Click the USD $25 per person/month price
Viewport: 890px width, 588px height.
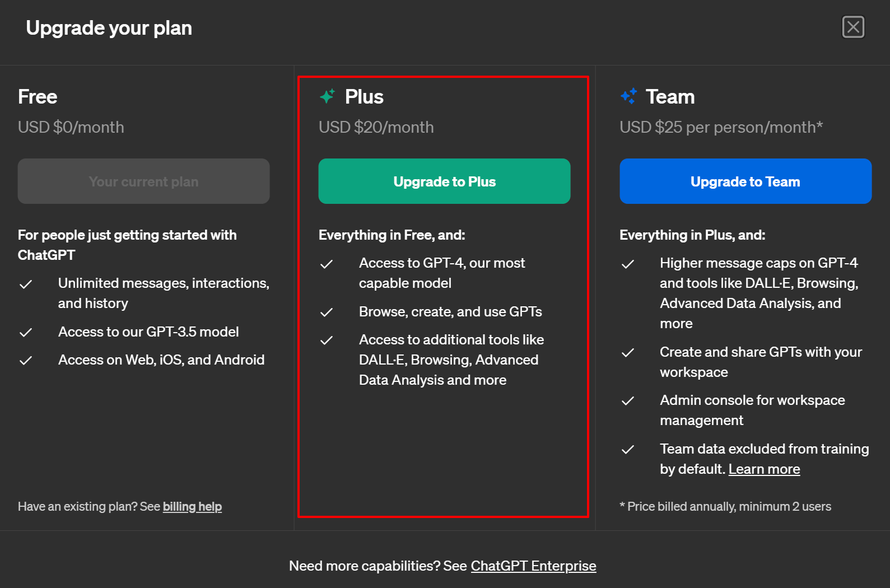(x=721, y=127)
